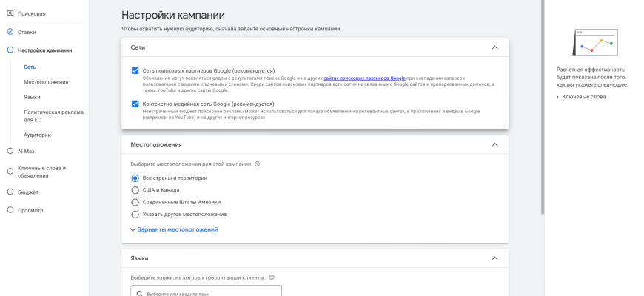
Task: Collapse the Сети section
Action: (494, 47)
